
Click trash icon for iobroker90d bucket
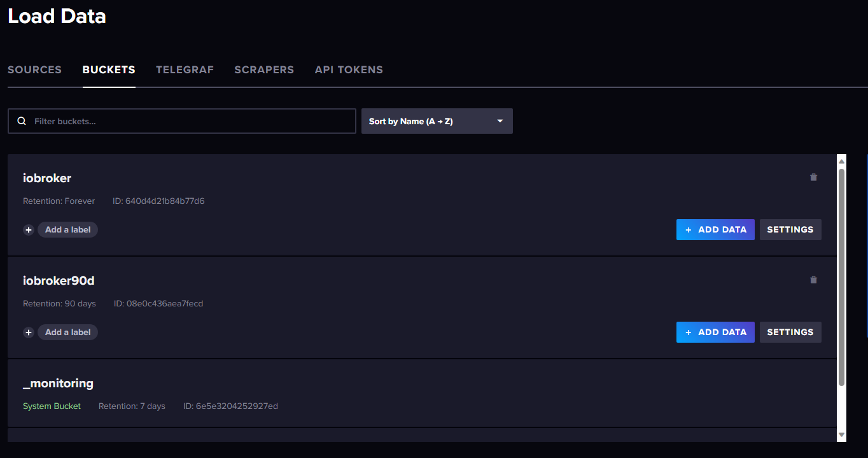(813, 280)
